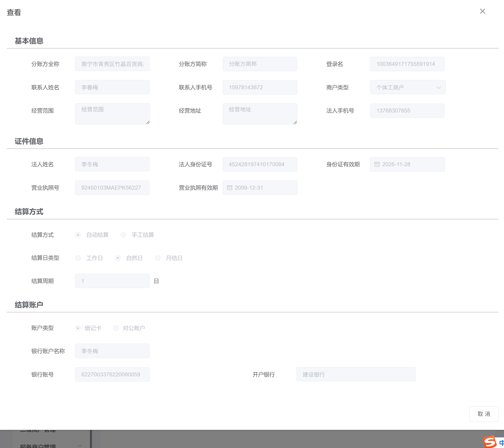504x448 pixels.
Task: Click resize handle of 经营地址 textarea
Action: click(x=295, y=122)
